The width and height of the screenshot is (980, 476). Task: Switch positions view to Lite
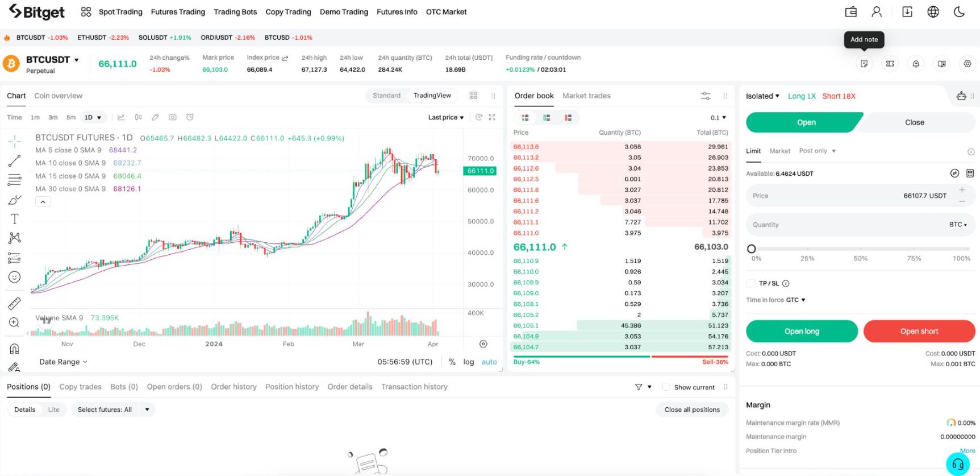click(54, 409)
